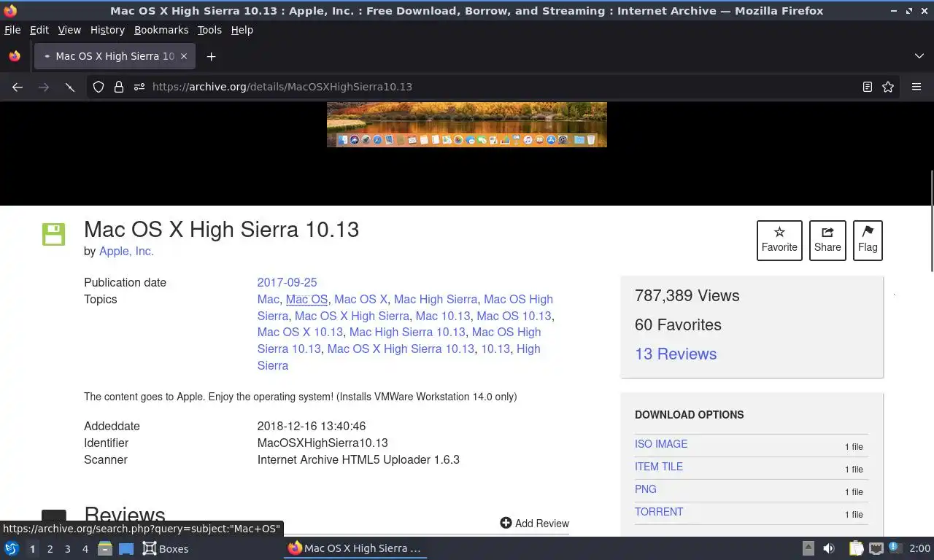The height and width of the screenshot is (560, 934).
Task: Open the 'Mac OS X' topic link
Action: coord(360,299)
